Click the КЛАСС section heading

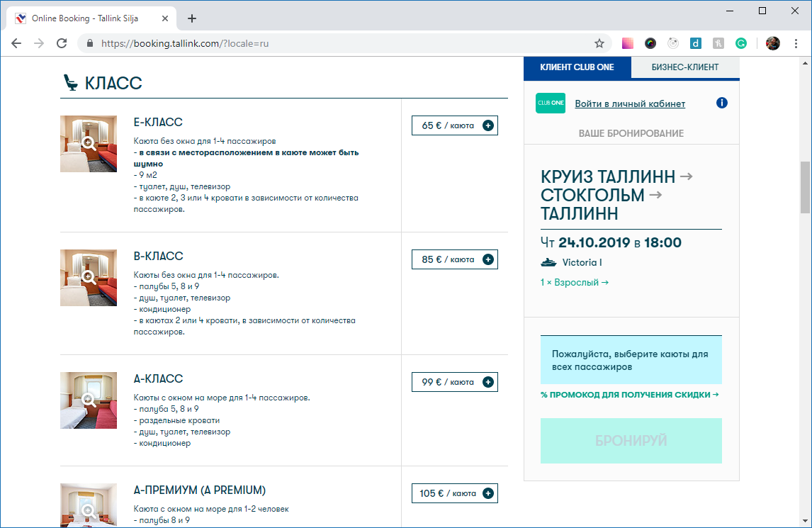(x=113, y=83)
